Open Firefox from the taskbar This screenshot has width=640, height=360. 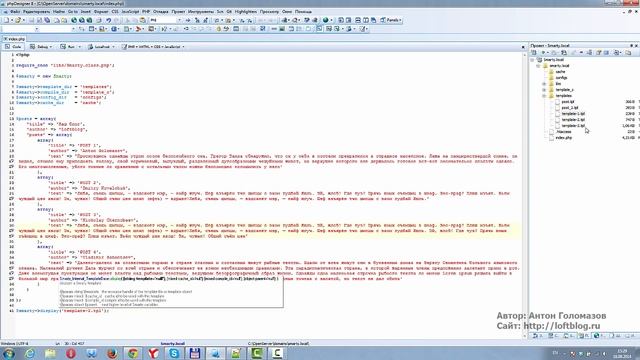pos(112,353)
